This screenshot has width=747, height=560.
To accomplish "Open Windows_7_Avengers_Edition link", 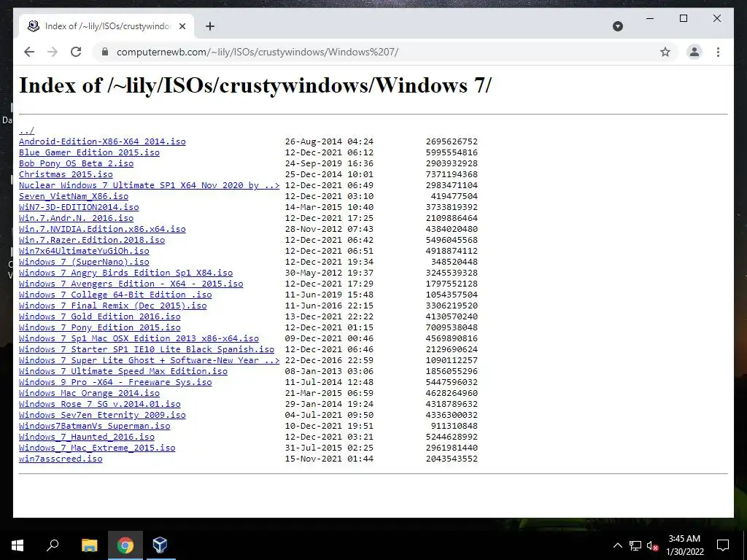I will (x=131, y=284).
